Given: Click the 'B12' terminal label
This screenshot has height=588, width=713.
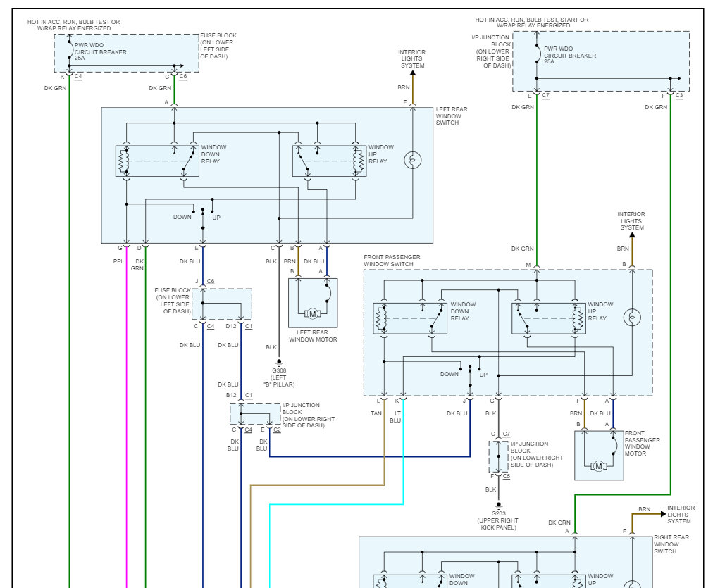Looking at the screenshot, I should tap(231, 395).
